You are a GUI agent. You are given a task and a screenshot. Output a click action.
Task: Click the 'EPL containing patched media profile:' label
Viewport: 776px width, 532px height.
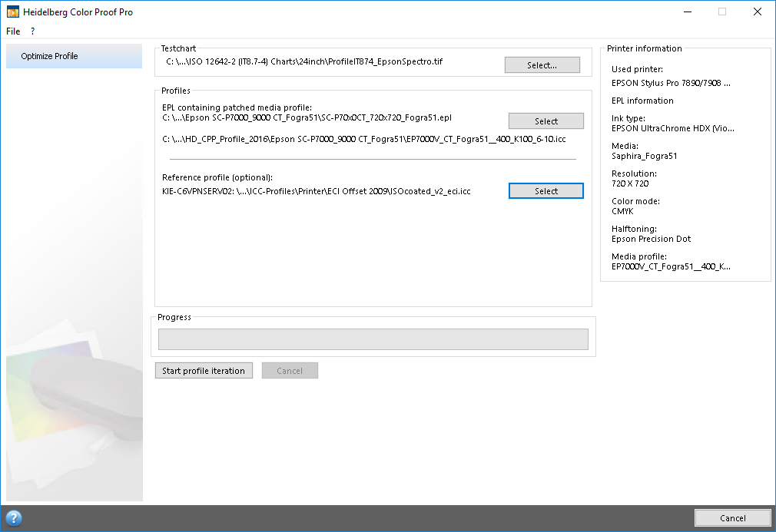(237, 107)
